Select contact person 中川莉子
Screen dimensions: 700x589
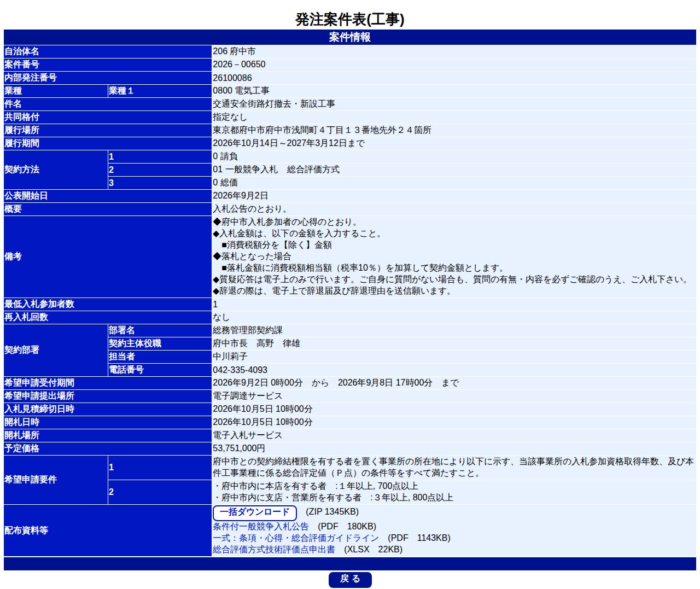point(230,357)
